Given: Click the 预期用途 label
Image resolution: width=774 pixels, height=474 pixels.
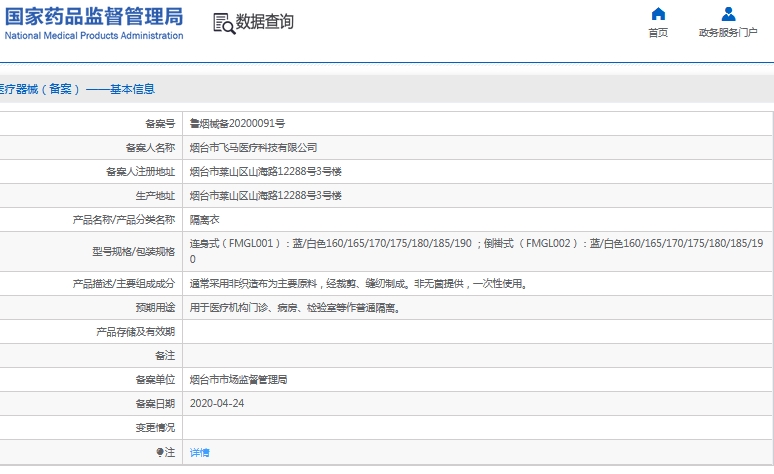Looking at the screenshot, I should (x=155, y=308).
